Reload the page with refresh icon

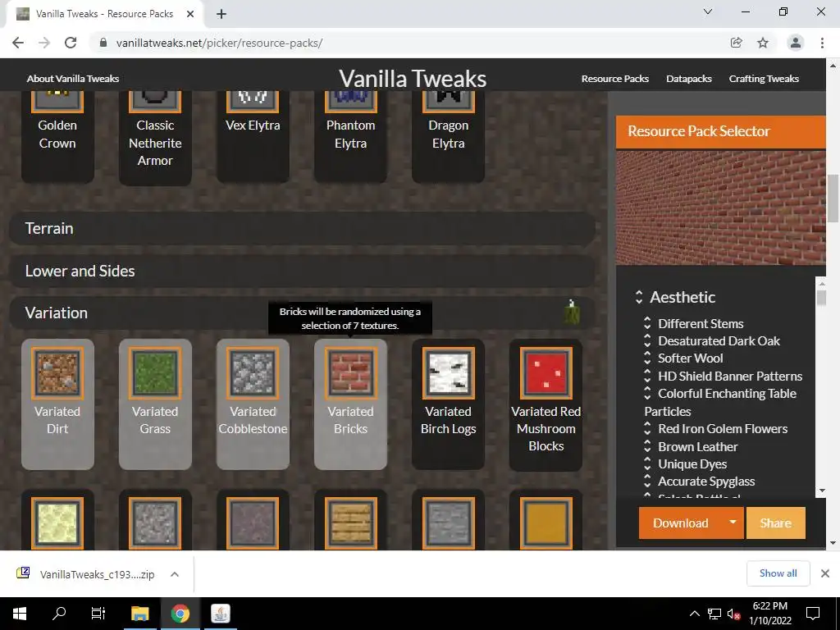[71, 43]
